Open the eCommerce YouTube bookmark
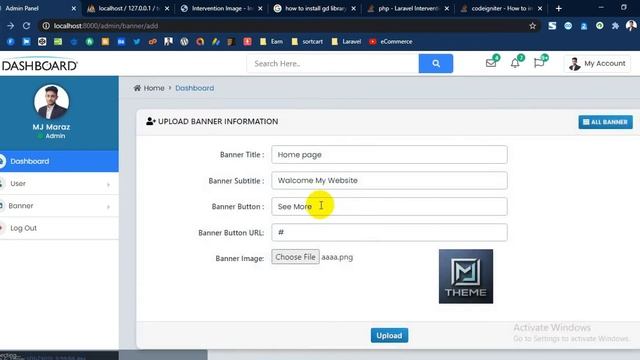Viewport: 640px width, 360px height. click(391, 42)
